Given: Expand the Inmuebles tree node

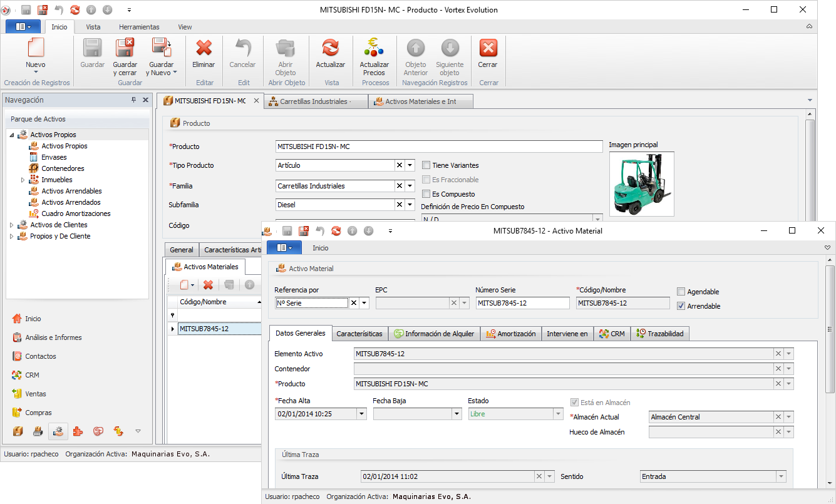Looking at the screenshot, I should click(23, 180).
